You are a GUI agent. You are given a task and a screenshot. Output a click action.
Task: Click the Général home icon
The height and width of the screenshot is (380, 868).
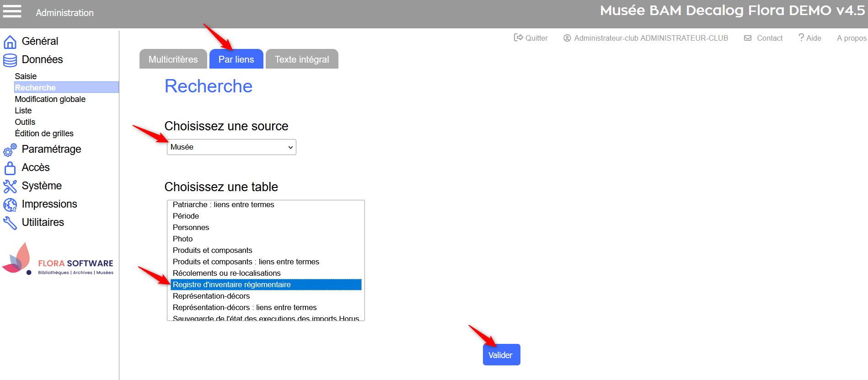[10, 42]
